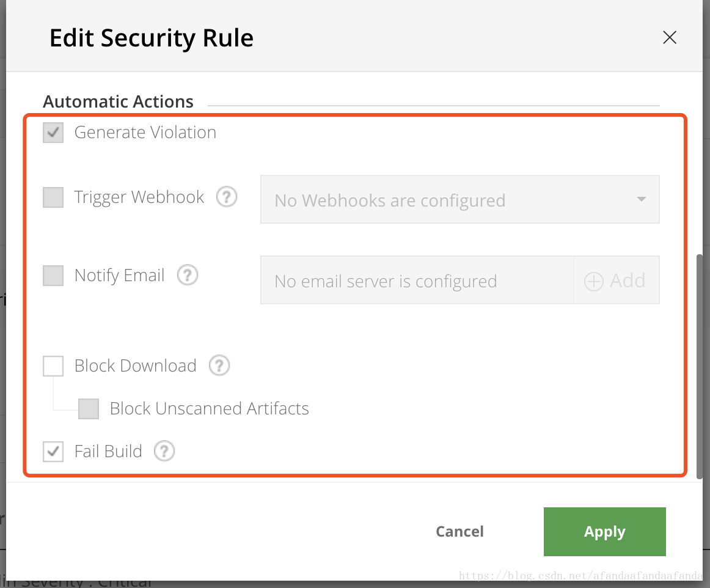
Task: Click help icon beside Fail Build
Action: coord(164,451)
